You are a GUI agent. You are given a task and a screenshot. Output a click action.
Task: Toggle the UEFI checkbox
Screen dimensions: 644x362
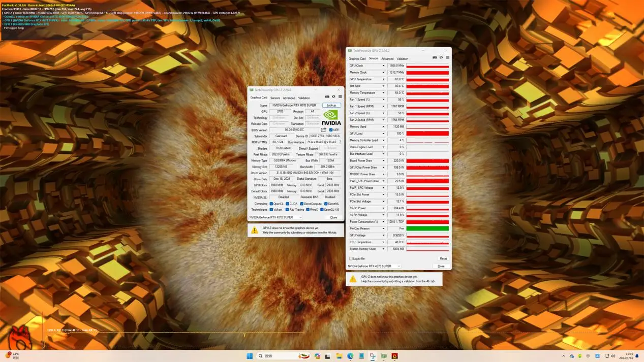click(x=331, y=129)
